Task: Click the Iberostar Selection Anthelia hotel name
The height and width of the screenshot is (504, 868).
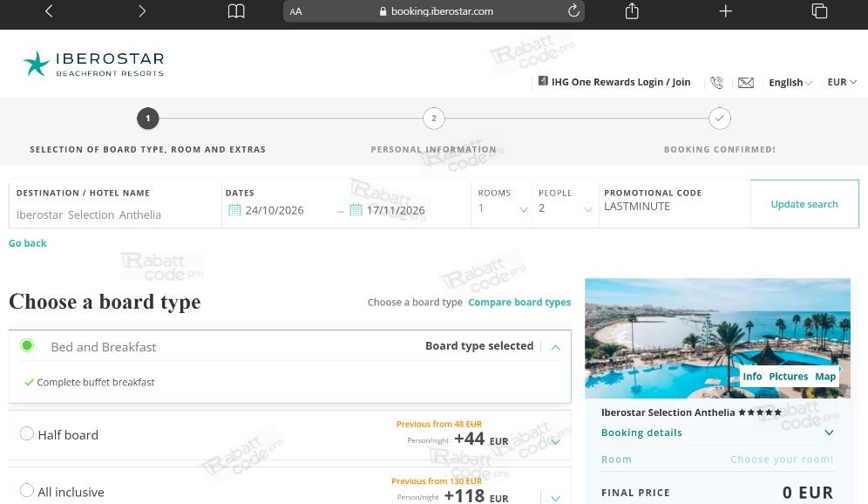Action: coord(668,412)
